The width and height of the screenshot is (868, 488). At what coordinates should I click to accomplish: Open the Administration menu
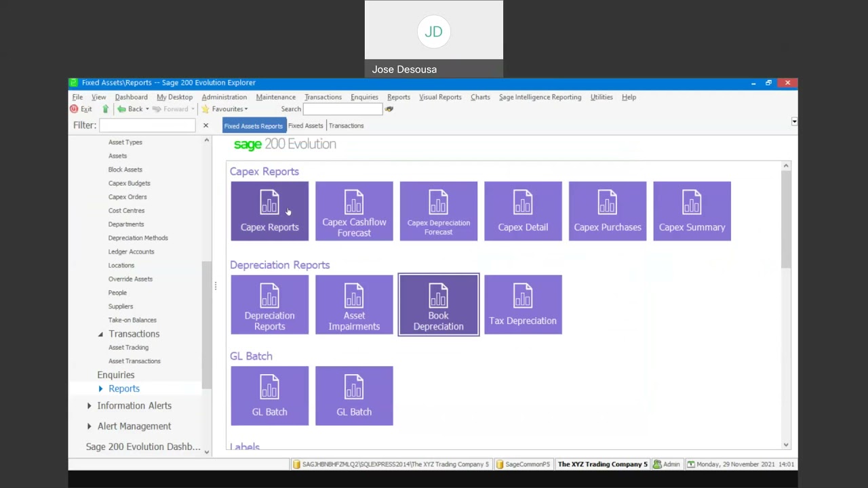point(224,97)
